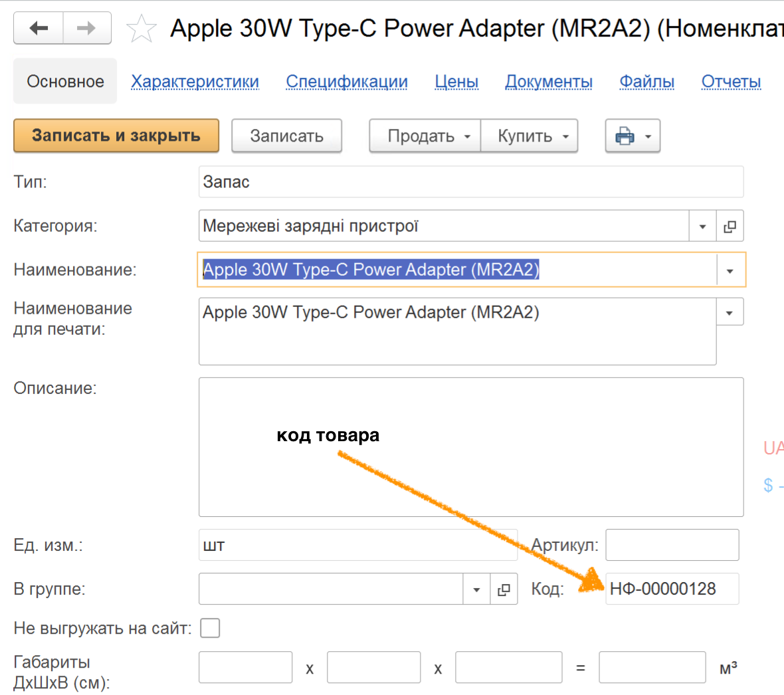Expand the Наименование dropdown arrow
784x695 pixels.
730,270
